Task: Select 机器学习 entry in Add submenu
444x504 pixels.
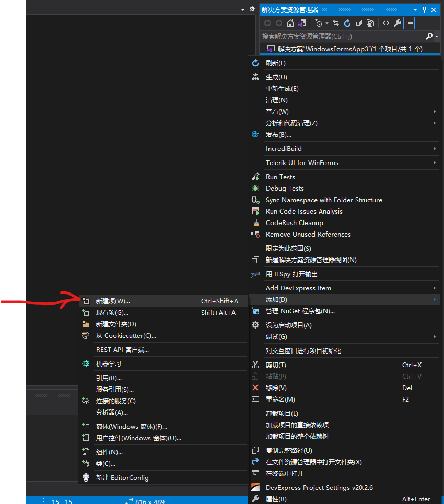Action: click(163, 364)
